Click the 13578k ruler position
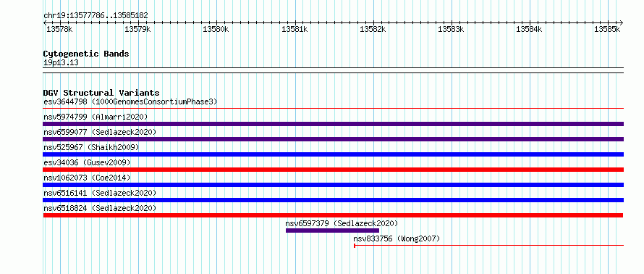The image size is (644, 274). [59, 29]
